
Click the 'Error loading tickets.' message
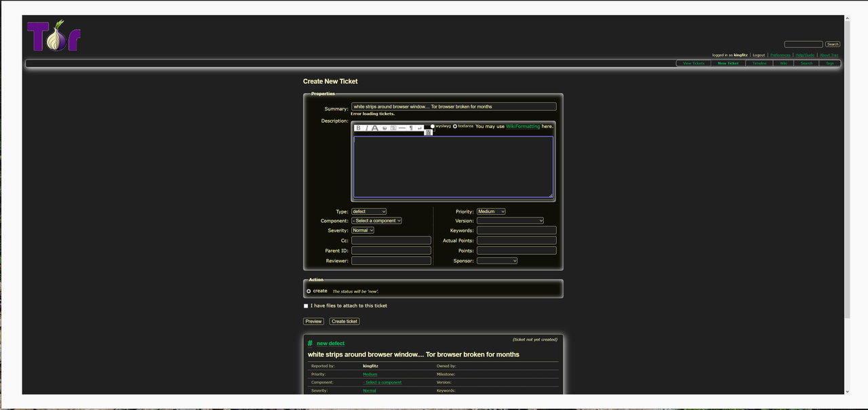372,114
